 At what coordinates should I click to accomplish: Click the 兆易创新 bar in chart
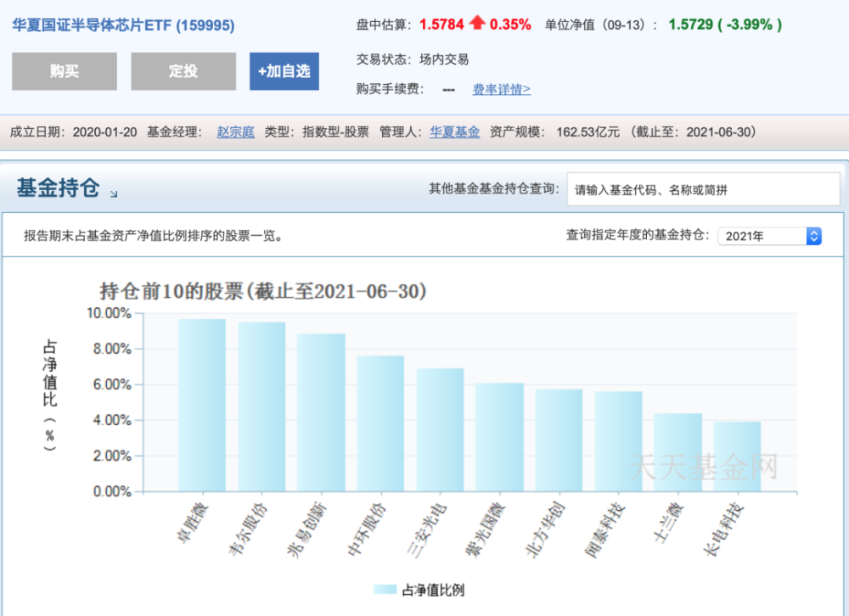(321, 412)
